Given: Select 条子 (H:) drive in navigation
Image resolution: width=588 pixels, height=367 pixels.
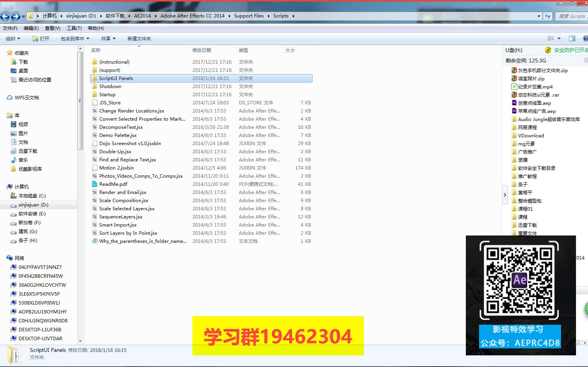Looking at the screenshot, I should pos(28,241).
